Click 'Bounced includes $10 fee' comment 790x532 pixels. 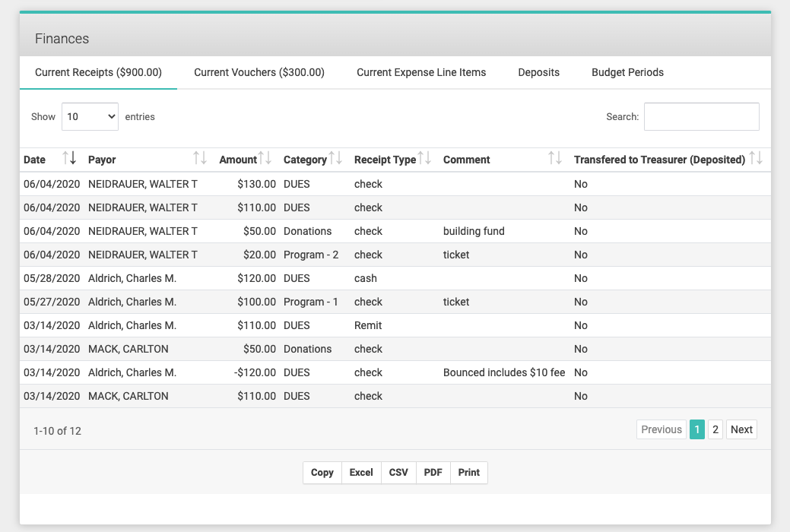pyautogui.click(x=504, y=372)
